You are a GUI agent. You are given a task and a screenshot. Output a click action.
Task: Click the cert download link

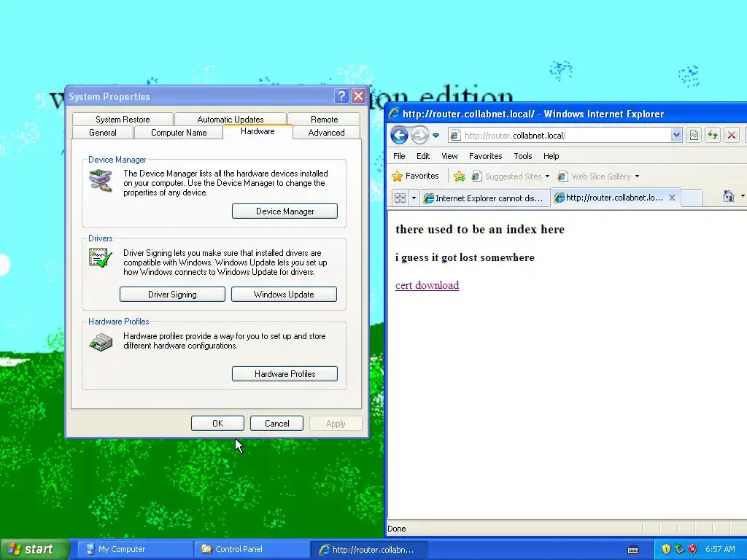(x=427, y=285)
